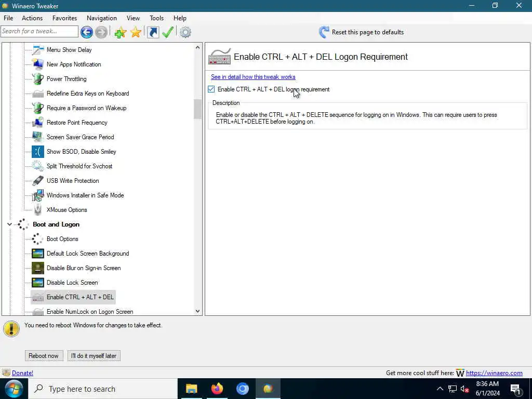Click the Screen Saver Grace Period icon

[x=37, y=137]
